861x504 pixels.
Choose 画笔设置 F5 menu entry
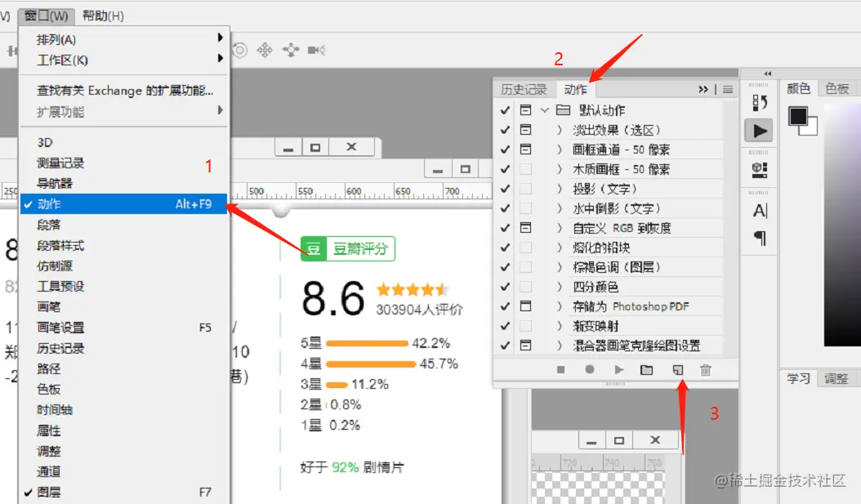[x=123, y=328]
